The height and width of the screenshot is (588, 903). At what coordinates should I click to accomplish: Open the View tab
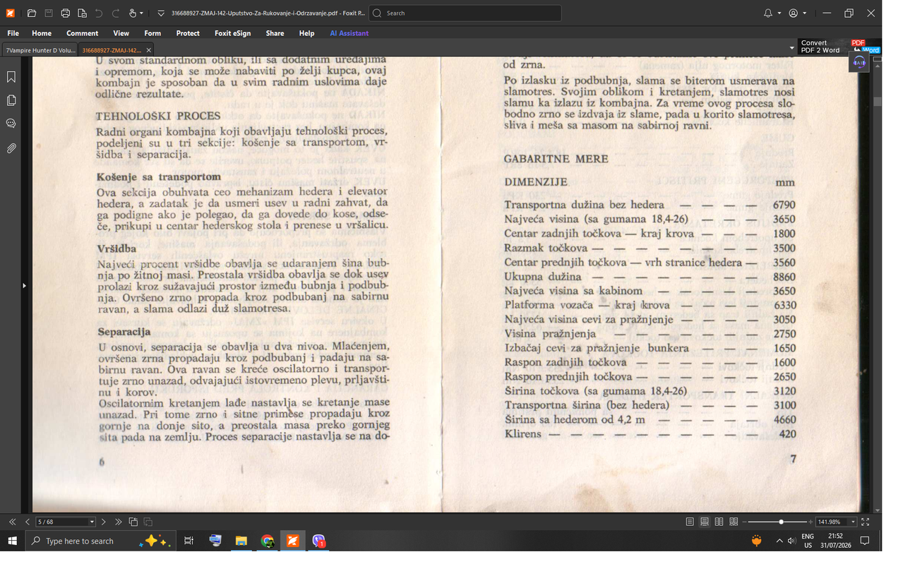pos(121,33)
